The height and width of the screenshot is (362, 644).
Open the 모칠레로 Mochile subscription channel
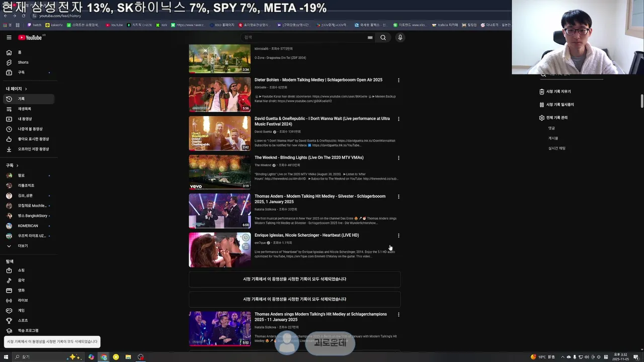(x=28, y=206)
